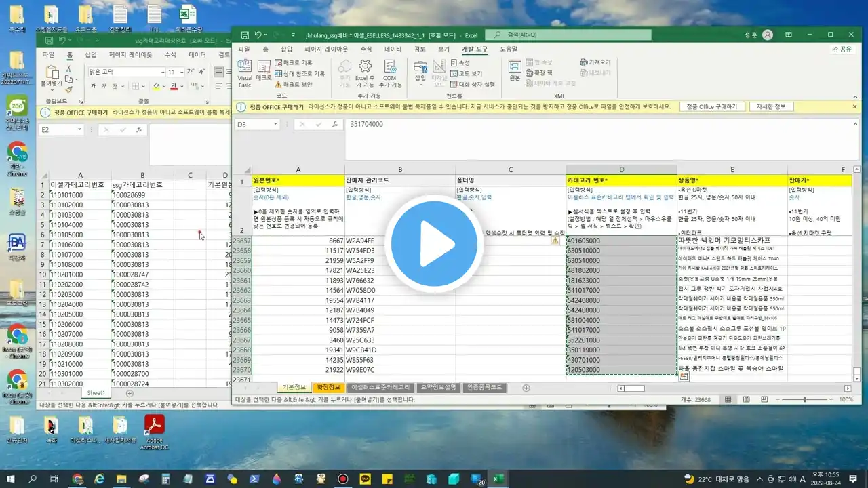Open Name Box dropdown showing D3
The image size is (868, 488).
pos(275,125)
